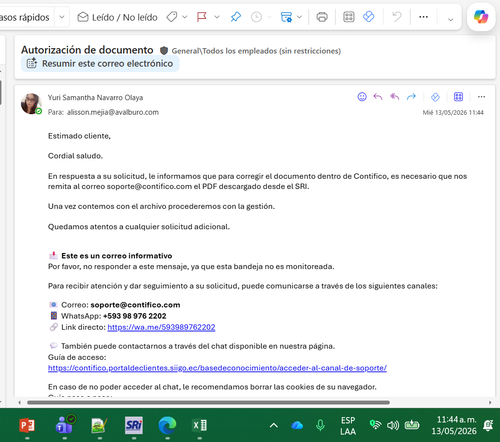The image size is (500, 442).
Task: Pin this email with the pushpin icon
Action: point(236,17)
